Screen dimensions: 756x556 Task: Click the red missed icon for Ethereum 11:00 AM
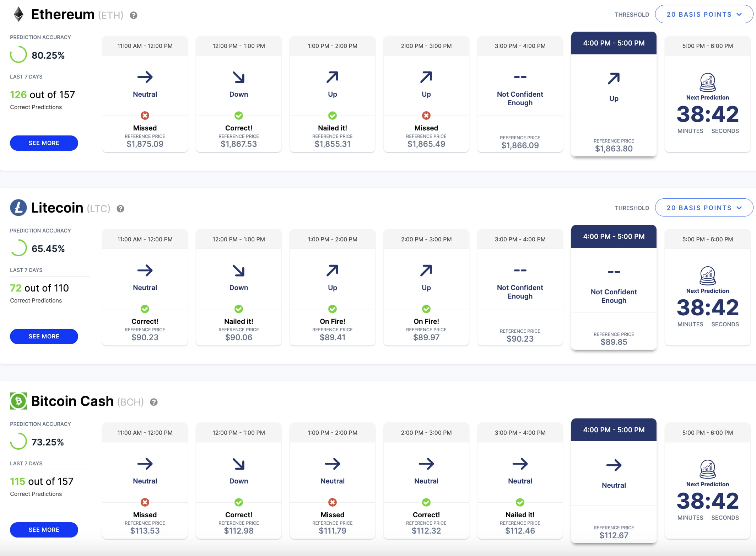click(x=145, y=116)
